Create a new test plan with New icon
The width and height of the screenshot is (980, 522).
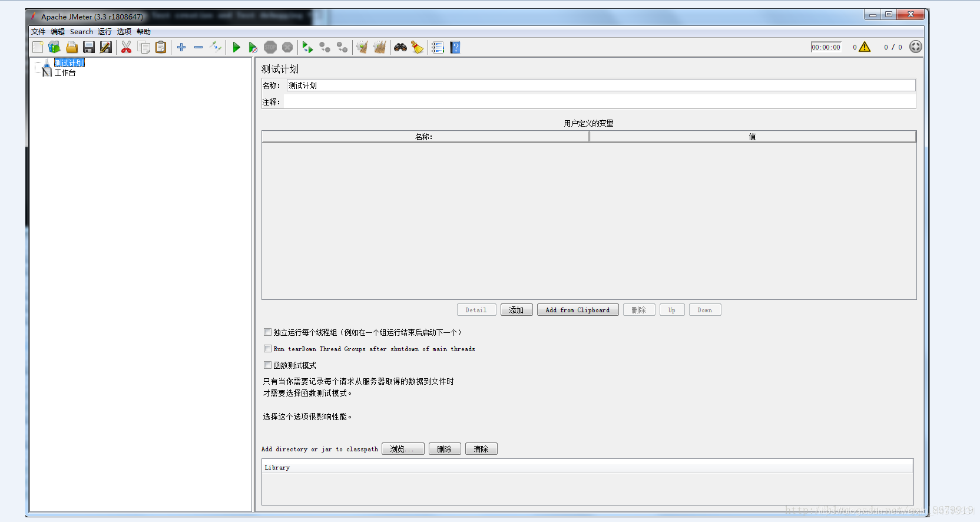(x=38, y=47)
